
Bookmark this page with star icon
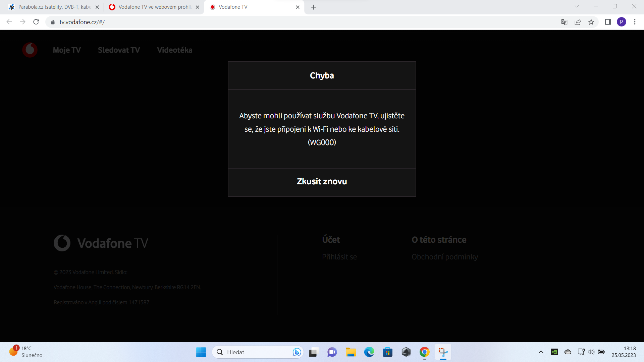[591, 22]
